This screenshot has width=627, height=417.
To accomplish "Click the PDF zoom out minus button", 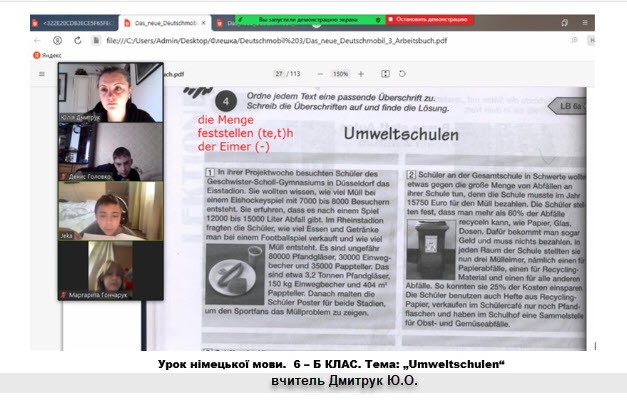I will tap(319, 74).
